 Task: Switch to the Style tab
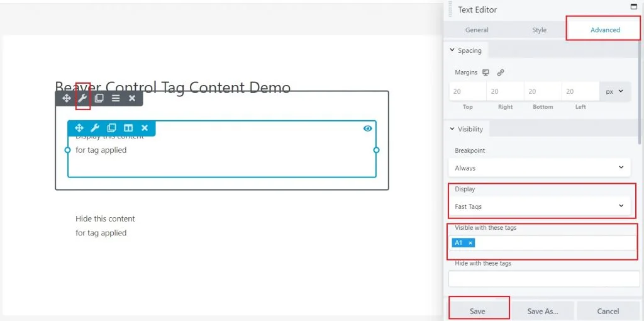539,30
